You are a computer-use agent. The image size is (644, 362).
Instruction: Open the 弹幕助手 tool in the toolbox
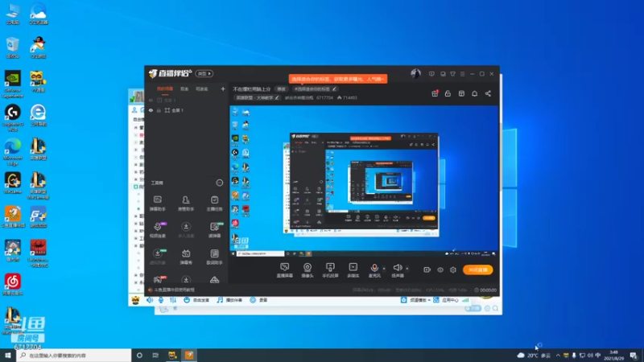(x=158, y=204)
